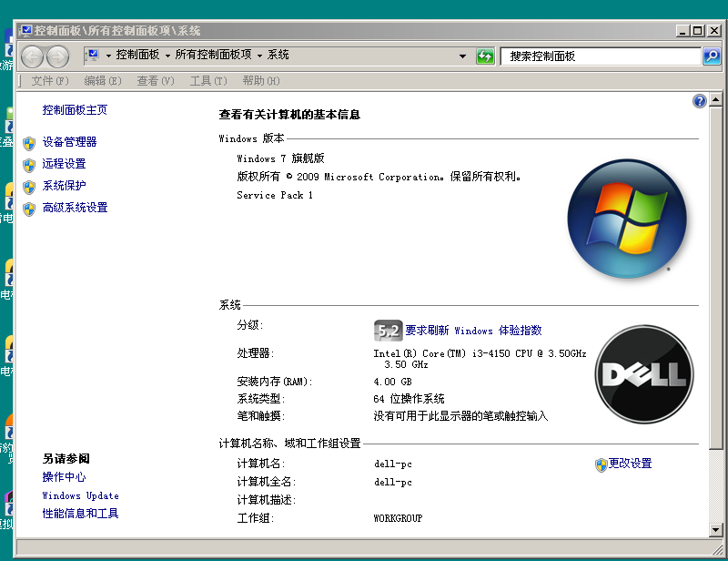728x561 pixels.
Task: Open the 文件(F) menu
Action: click(50, 81)
